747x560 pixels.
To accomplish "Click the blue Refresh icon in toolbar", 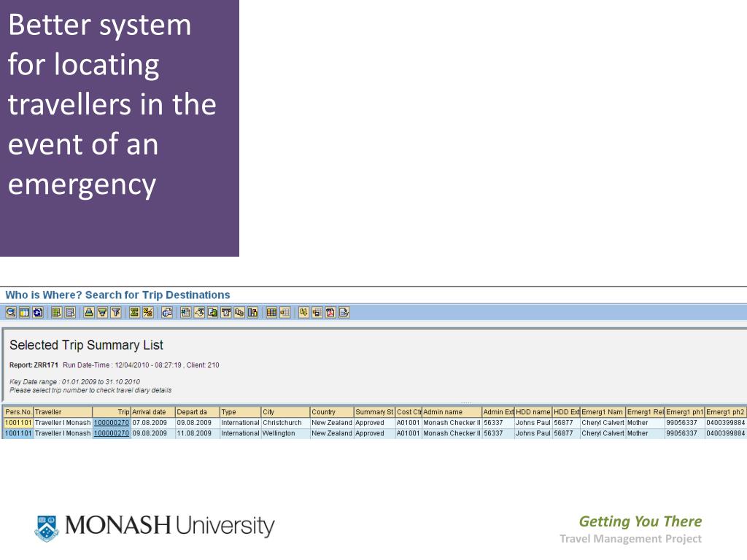I will pos(38,312).
